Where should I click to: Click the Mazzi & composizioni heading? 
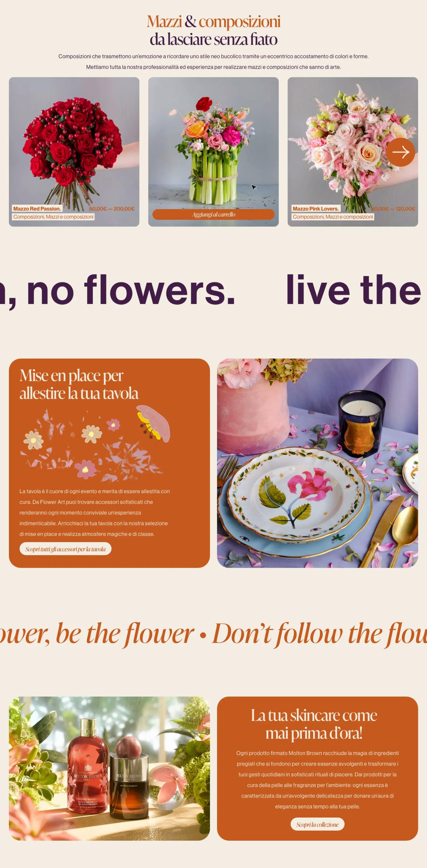point(213,30)
